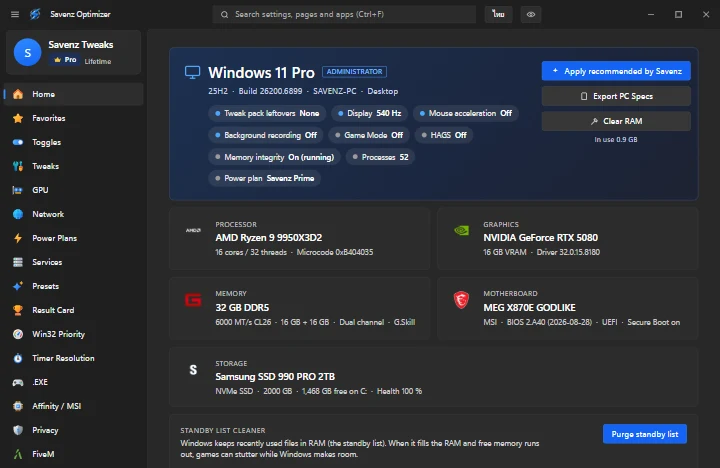Screen dimensions: 720x468
Task: Click the Savenz Tweaks profile avatar
Action: pyautogui.click(x=28, y=52)
